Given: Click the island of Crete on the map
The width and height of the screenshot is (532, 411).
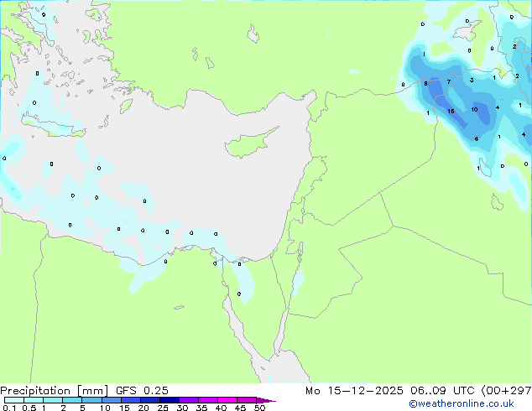Looking at the screenshot, I should point(53,126).
